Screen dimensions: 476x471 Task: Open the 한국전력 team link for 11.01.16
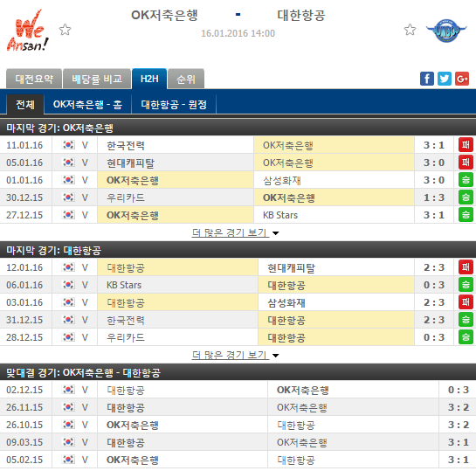pos(126,145)
